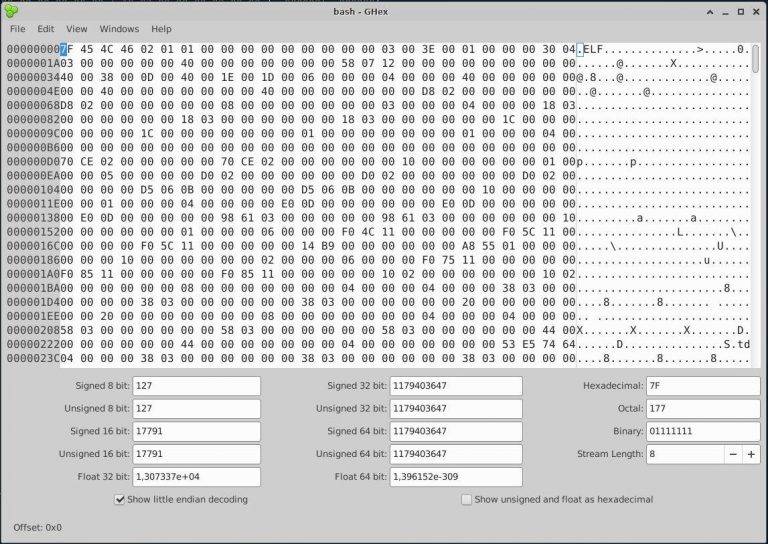This screenshot has width=768, height=544.
Task: Click the Signed 32 bit field
Action: (456, 386)
